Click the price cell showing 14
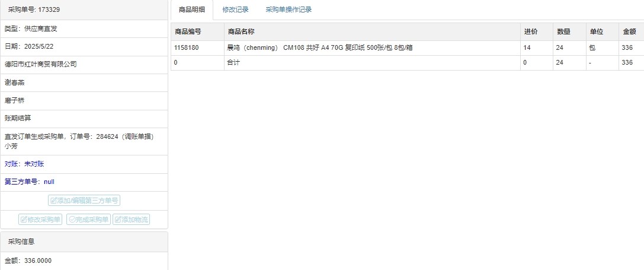Image resolution: width=644 pixels, height=270 pixels. pos(537,47)
